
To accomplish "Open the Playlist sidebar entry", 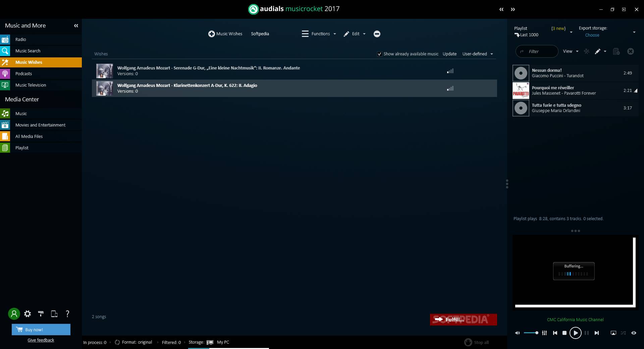I will tap(41, 148).
